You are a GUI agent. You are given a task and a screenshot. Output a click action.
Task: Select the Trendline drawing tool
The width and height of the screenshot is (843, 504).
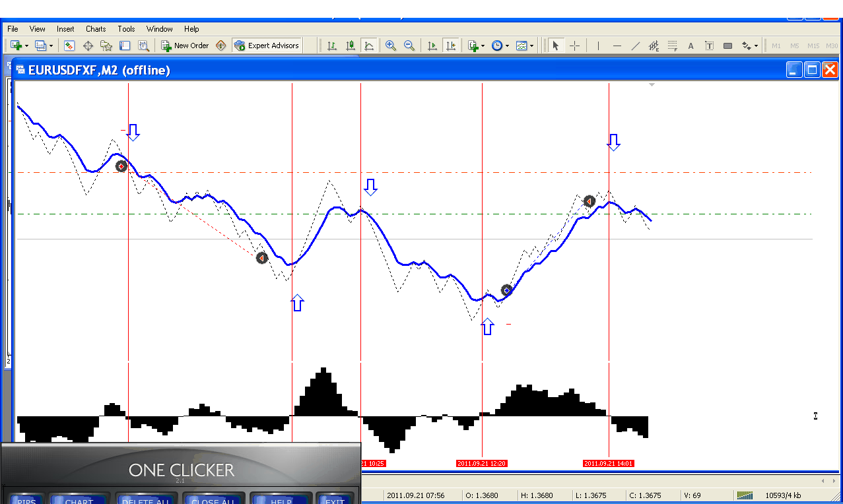636,46
